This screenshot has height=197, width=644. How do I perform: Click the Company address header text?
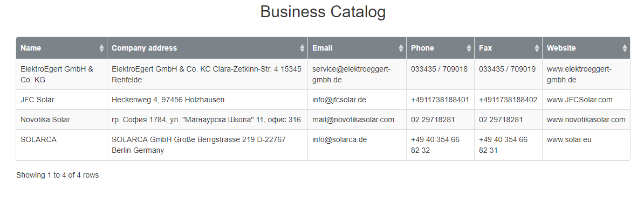point(144,48)
